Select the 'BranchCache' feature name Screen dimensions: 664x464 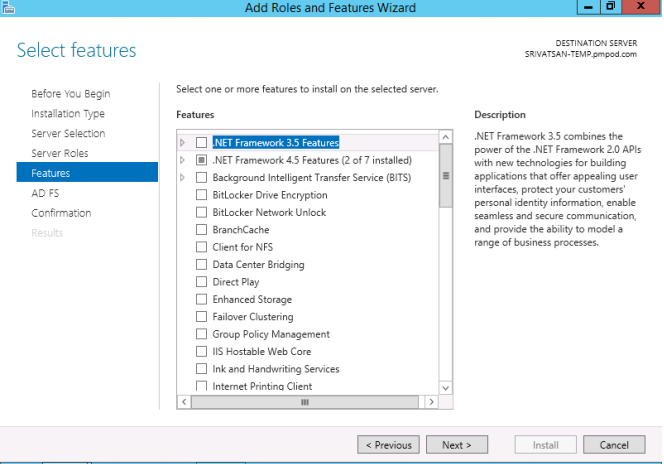click(x=241, y=229)
